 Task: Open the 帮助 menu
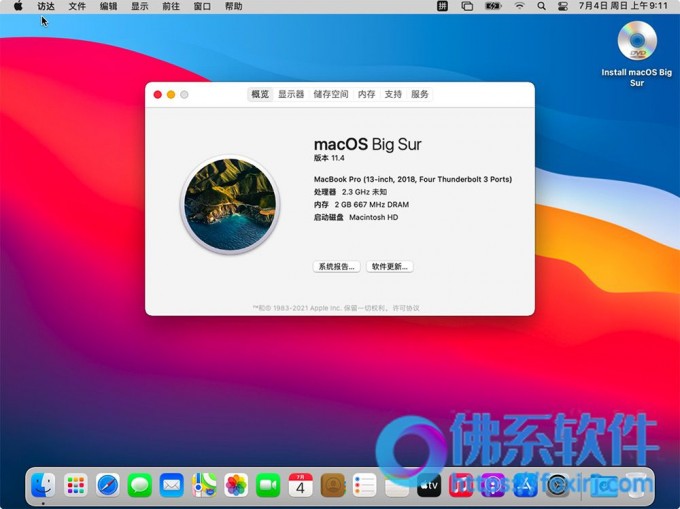[x=233, y=6]
